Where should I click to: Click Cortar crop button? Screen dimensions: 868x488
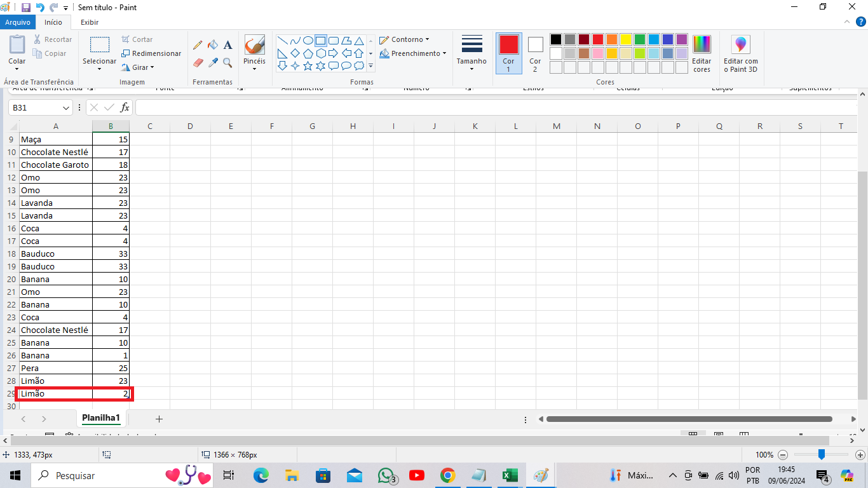pyautogui.click(x=137, y=39)
